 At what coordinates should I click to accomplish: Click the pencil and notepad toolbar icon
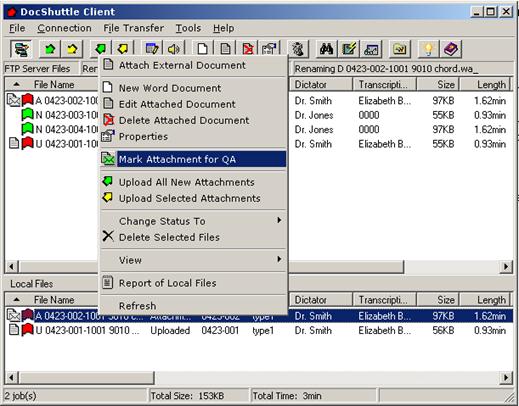[x=349, y=49]
